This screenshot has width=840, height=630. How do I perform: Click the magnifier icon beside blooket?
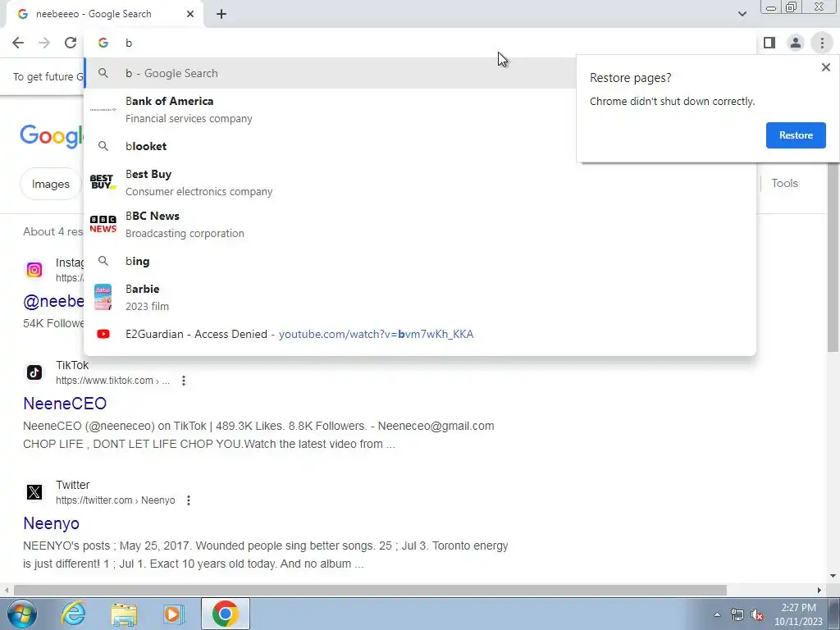[x=103, y=146]
